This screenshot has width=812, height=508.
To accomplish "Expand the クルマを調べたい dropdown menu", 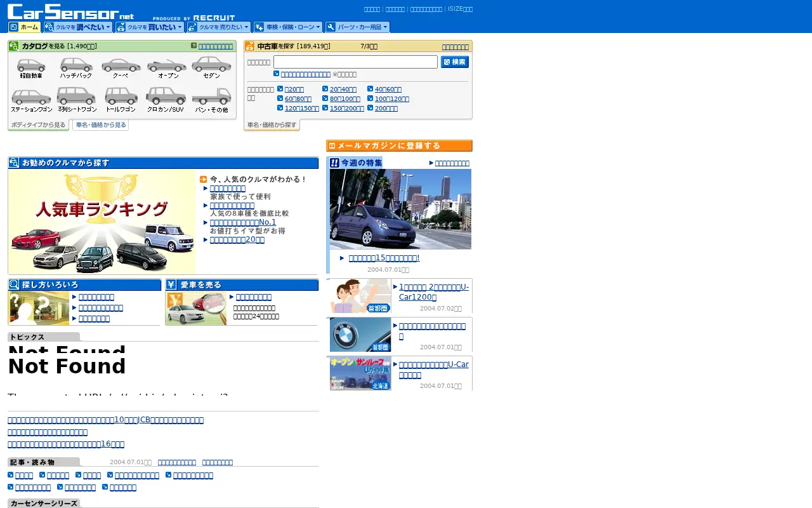I will [78, 27].
